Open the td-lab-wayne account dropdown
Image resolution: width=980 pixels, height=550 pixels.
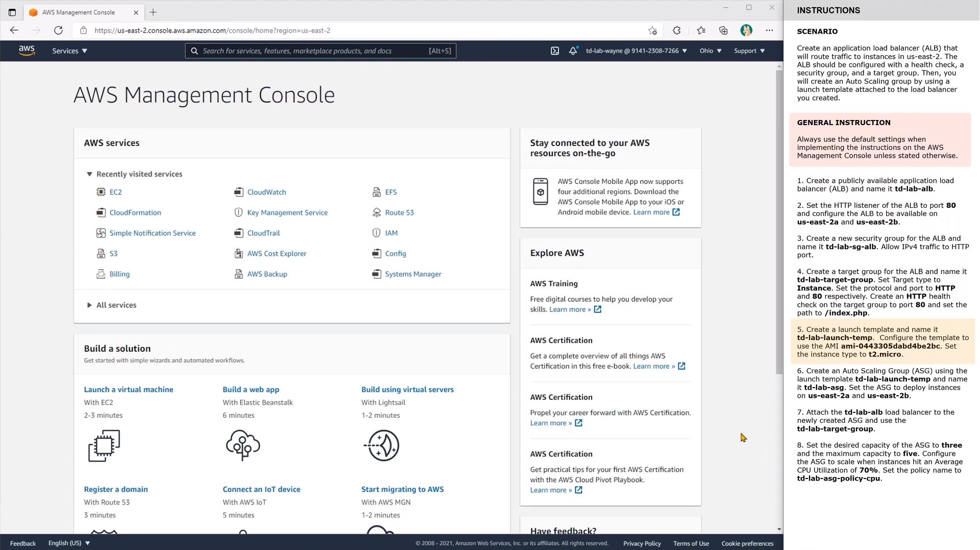click(636, 51)
